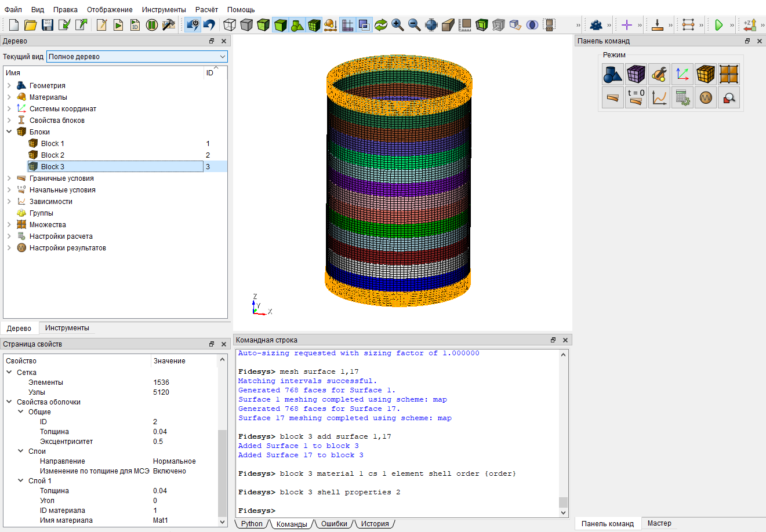
Task: Click the undo arrow in the toolbar
Action: pos(209,25)
